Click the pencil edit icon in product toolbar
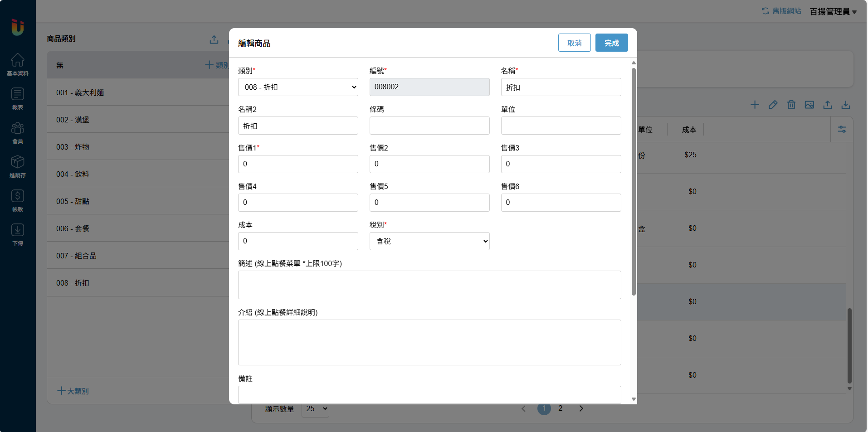The height and width of the screenshot is (432, 868). (773, 105)
